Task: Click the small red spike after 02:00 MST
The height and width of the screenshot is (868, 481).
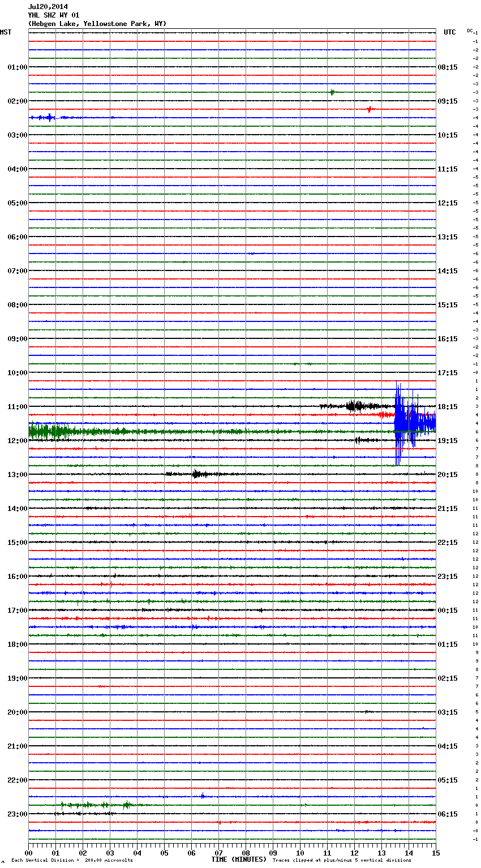Action: [x=370, y=109]
